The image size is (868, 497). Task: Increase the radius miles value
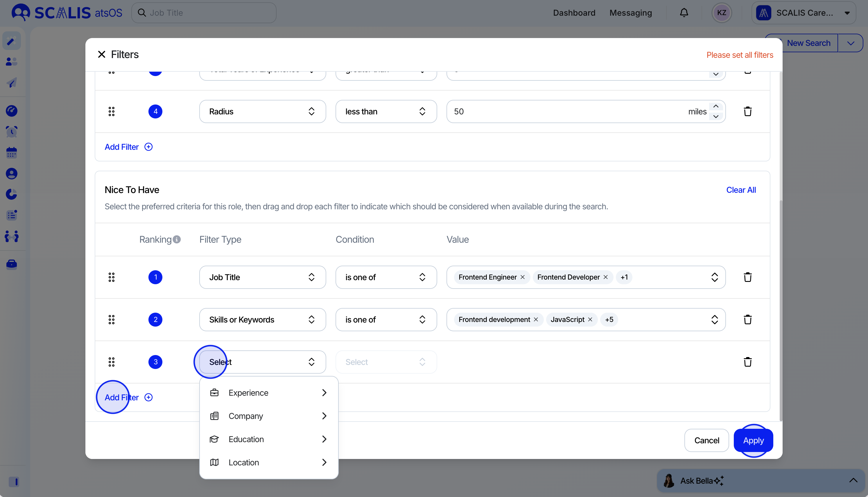coord(716,107)
